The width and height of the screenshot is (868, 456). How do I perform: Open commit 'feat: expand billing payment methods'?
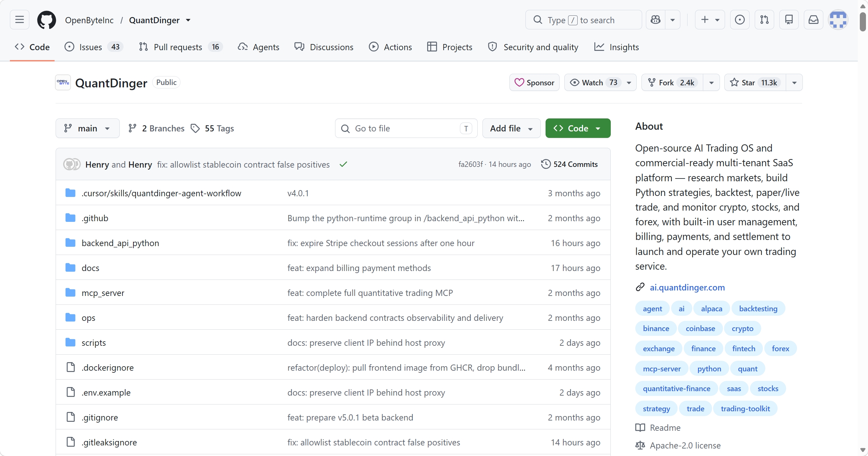359,268
